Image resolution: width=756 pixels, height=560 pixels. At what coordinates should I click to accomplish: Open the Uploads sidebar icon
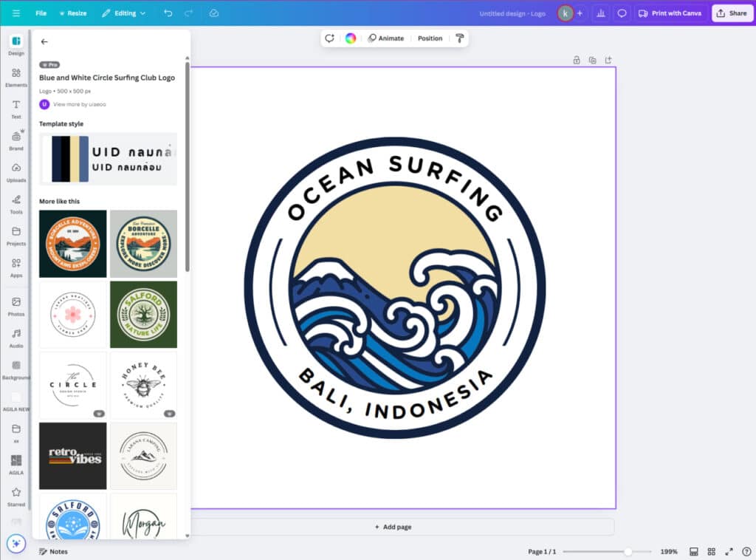(x=16, y=172)
